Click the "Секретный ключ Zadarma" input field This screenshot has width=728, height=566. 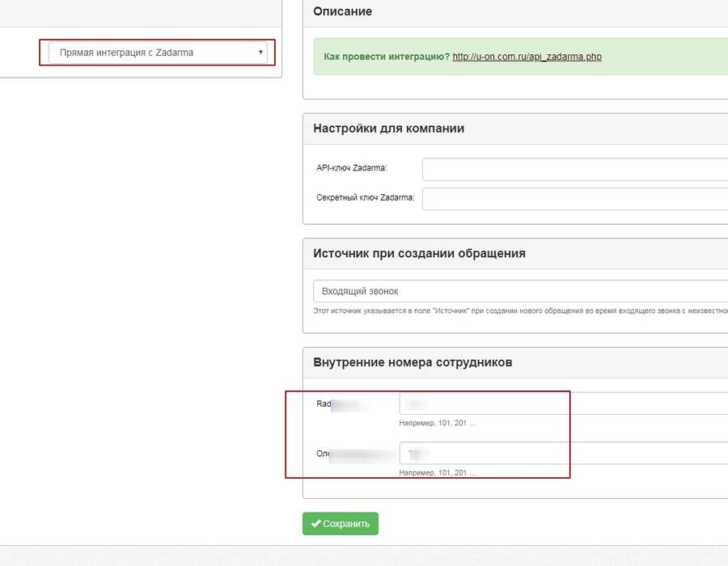tap(575, 199)
